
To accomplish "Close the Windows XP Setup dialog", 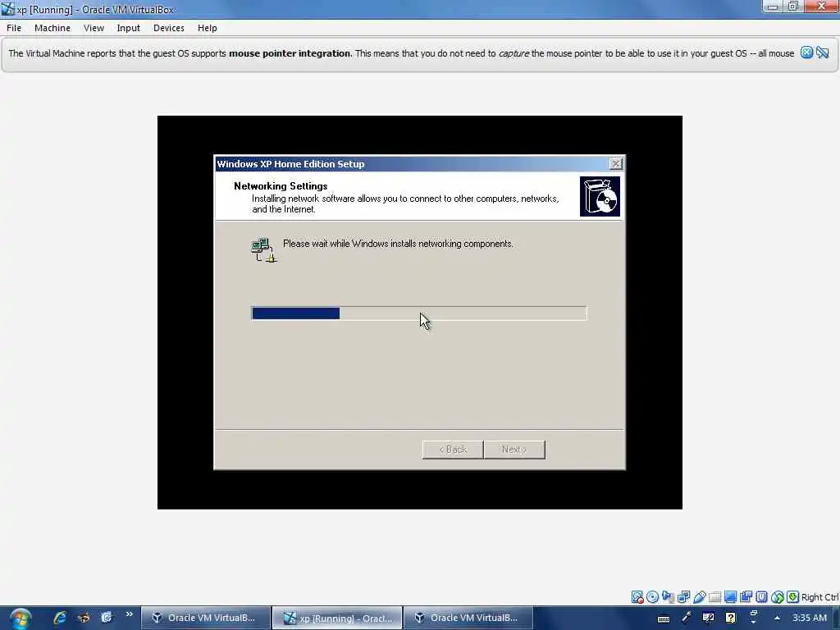I will tap(615, 163).
